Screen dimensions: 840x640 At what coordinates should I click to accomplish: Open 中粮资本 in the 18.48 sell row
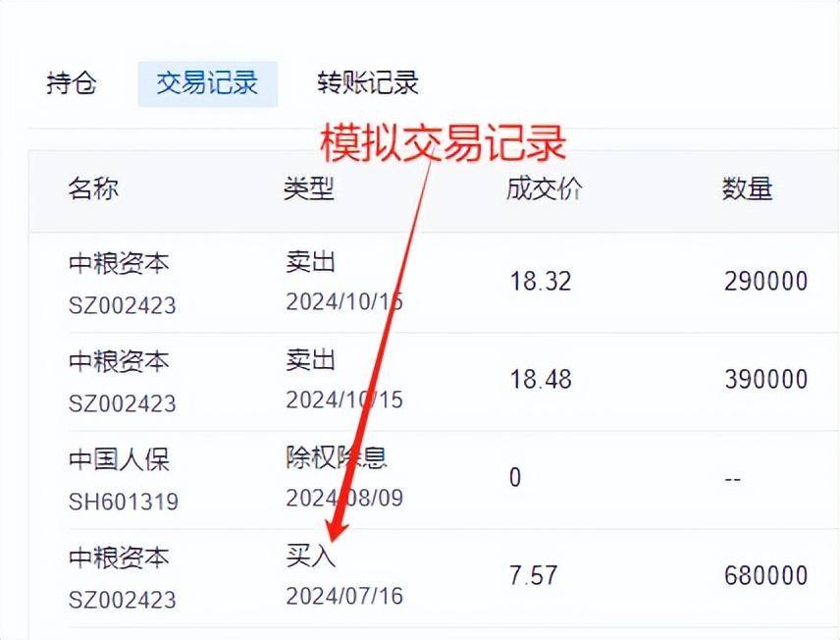pyautogui.click(x=119, y=361)
